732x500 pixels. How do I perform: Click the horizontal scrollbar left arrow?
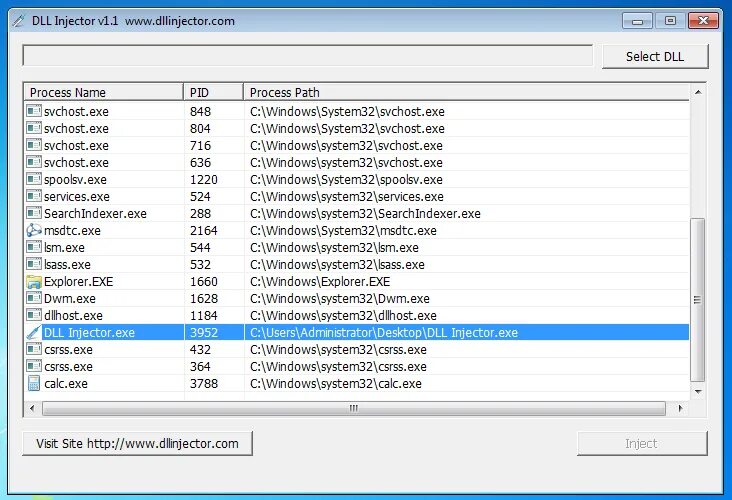32,408
